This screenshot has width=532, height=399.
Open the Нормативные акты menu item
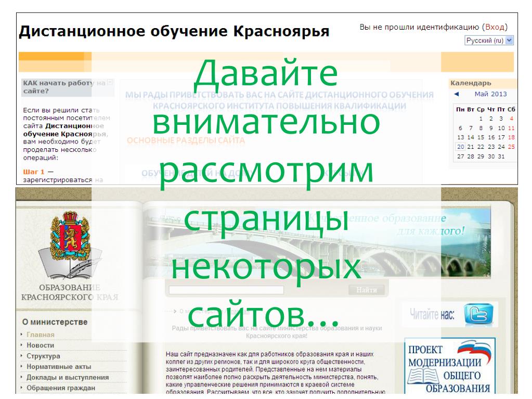pyautogui.click(x=59, y=367)
